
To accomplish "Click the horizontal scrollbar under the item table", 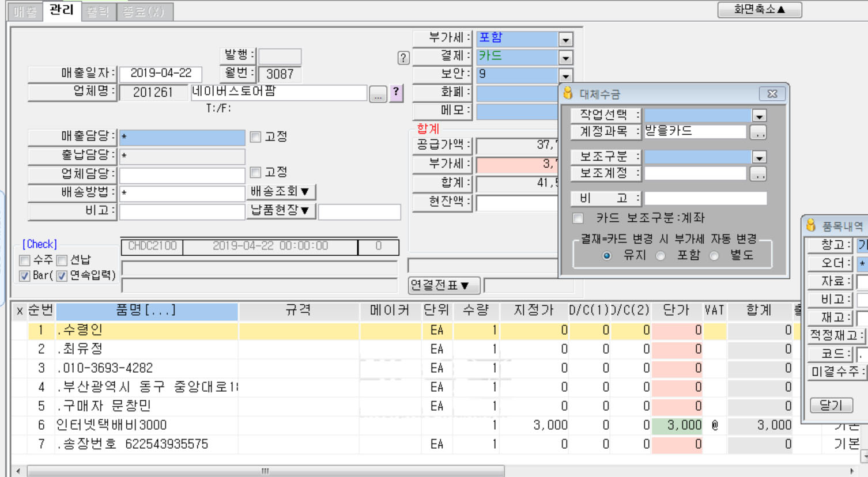I will [x=265, y=471].
